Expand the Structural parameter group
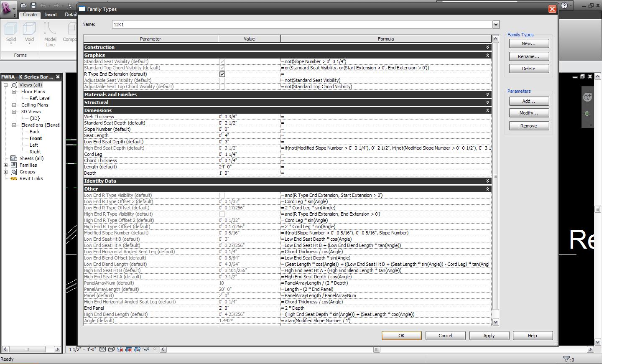 click(x=487, y=102)
